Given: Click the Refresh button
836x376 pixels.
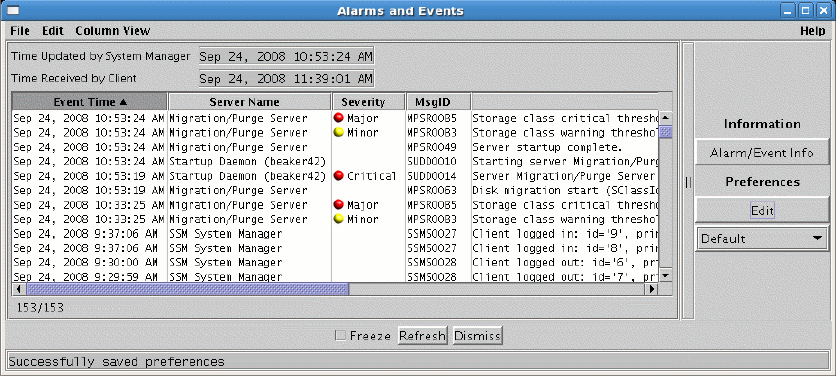Looking at the screenshot, I should (422, 335).
